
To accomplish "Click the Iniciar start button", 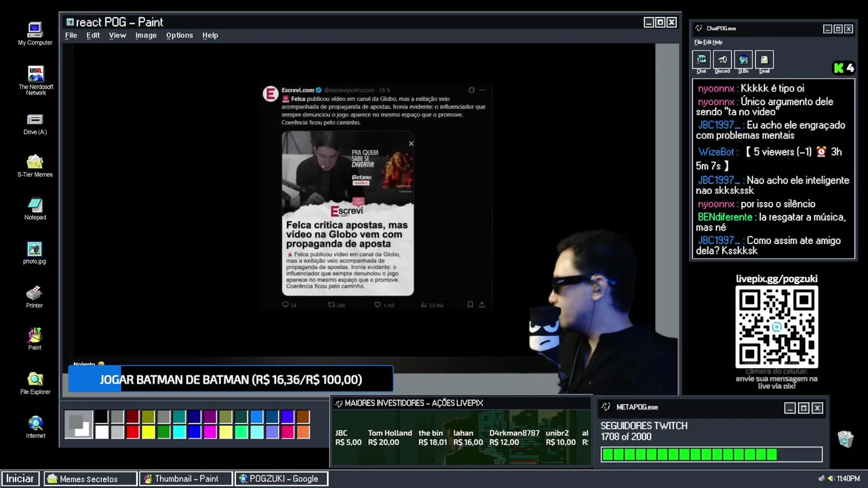I will pyautogui.click(x=20, y=479).
